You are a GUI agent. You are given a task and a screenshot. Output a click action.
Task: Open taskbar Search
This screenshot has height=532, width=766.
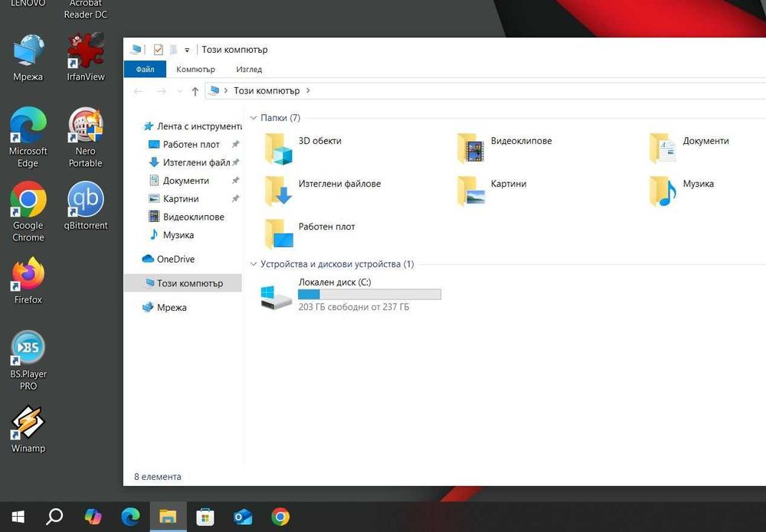tap(54, 517)
